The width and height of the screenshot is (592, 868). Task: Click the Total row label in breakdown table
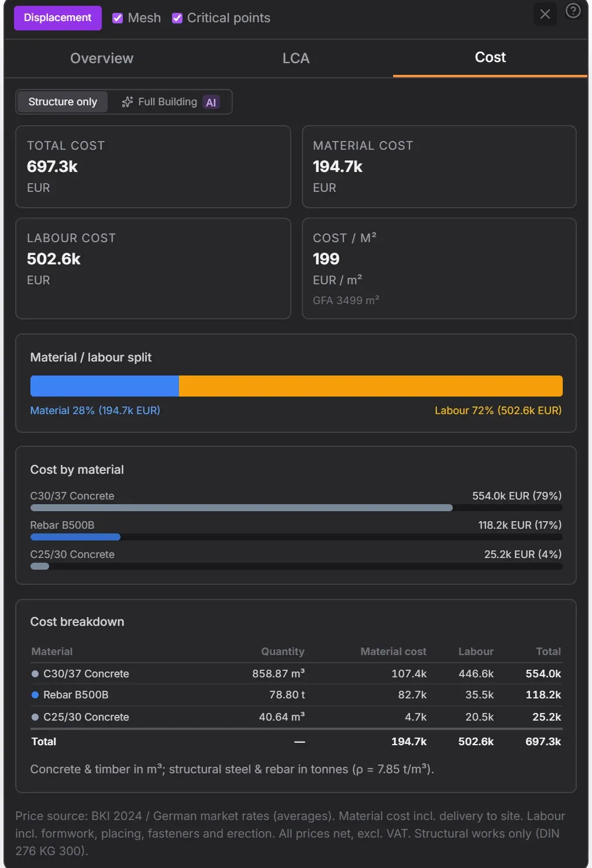point(44,742)
